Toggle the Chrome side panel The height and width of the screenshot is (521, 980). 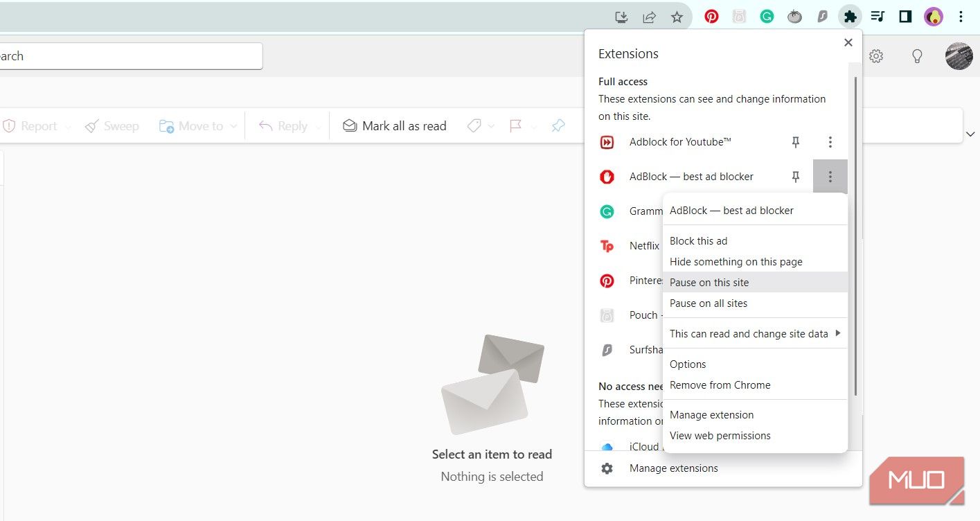click(x=905, y=16)
